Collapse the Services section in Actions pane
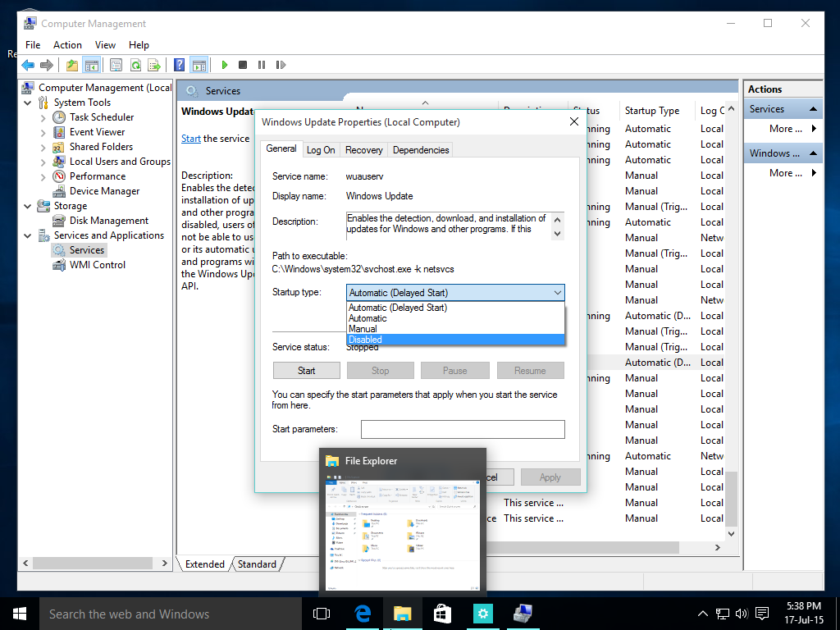The width and height of the screenshot is (840, 630). tap(813, 109)
